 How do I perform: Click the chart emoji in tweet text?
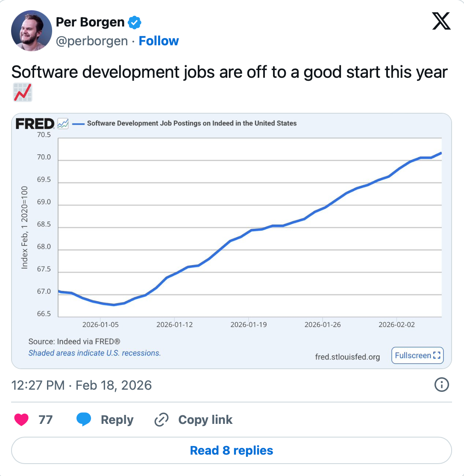(22, 93)
